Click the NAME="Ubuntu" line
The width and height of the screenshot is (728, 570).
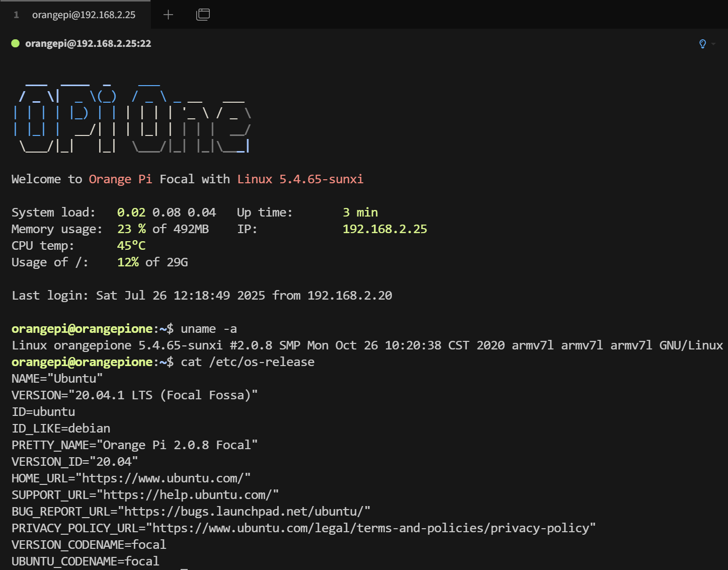pyautogui.click(x=57, y=379)
